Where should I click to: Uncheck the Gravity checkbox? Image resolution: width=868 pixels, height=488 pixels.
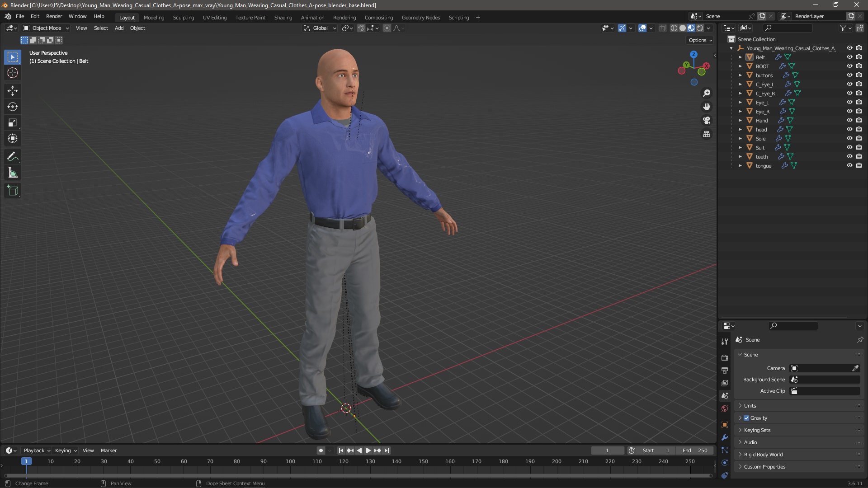(x=746, y=418)
